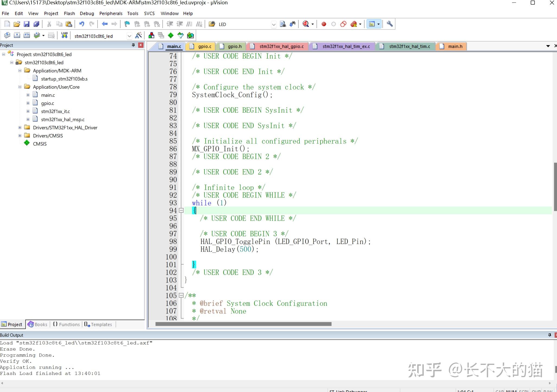Screen dimensions: 557x392
Task: Click the editor horizontal scrollbar thumb
Action: 243,324
